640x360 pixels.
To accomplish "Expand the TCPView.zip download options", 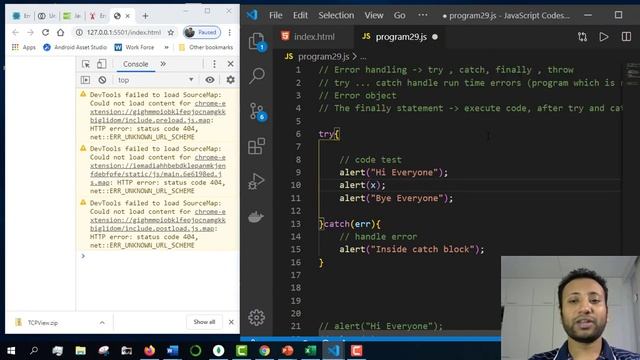I will pyautogui.click(x=102, y=322).
